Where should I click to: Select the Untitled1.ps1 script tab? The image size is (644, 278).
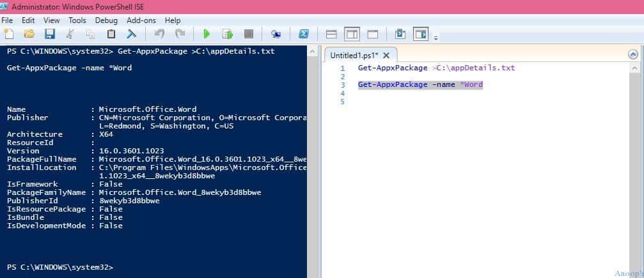click(354, 56)
